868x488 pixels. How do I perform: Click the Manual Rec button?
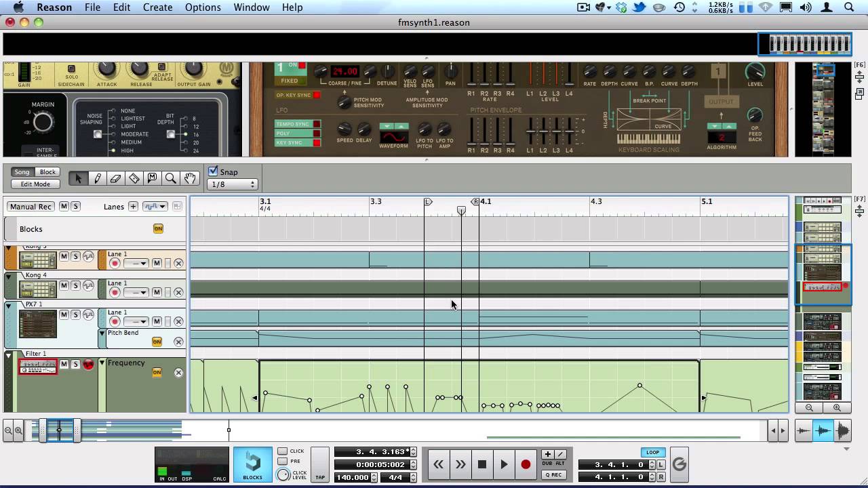[x=31, y=207]
